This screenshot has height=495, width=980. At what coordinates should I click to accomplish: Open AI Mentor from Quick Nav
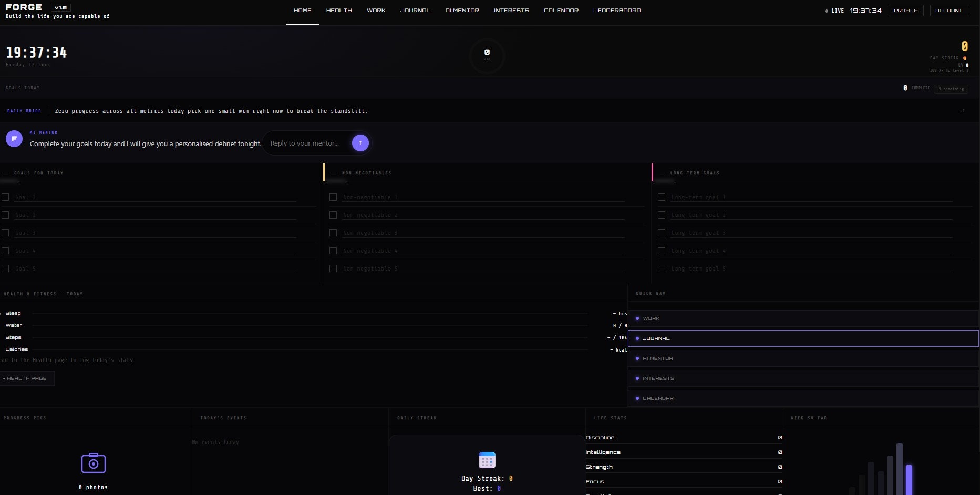coord(803,358)
